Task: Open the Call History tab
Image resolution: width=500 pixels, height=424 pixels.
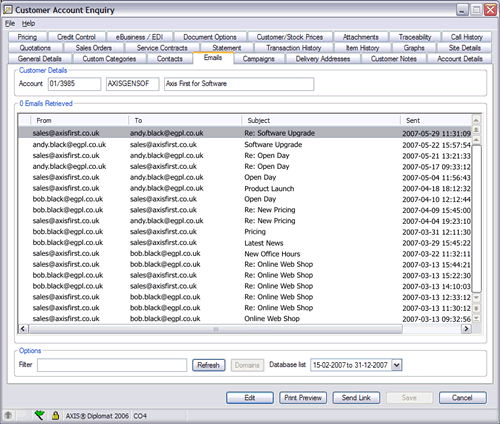Action: [467, 37]
